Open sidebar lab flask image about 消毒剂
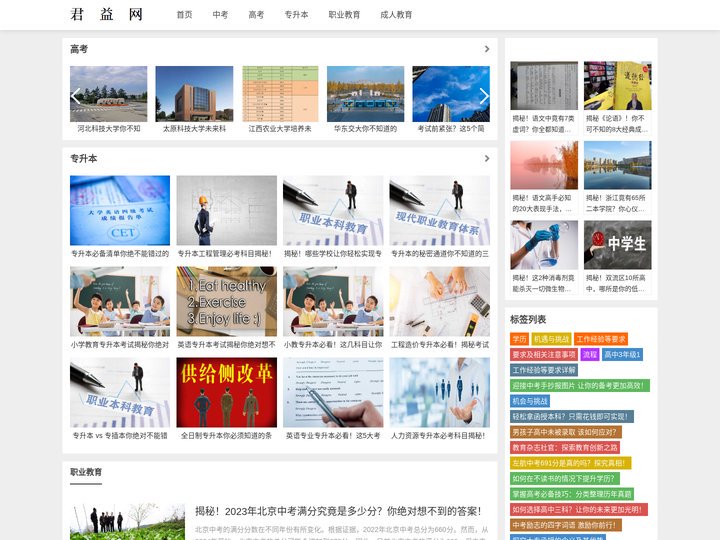Image resolution: width=720 pixels, height=540 pixels. pyautogui.click(x=544, y=245)
